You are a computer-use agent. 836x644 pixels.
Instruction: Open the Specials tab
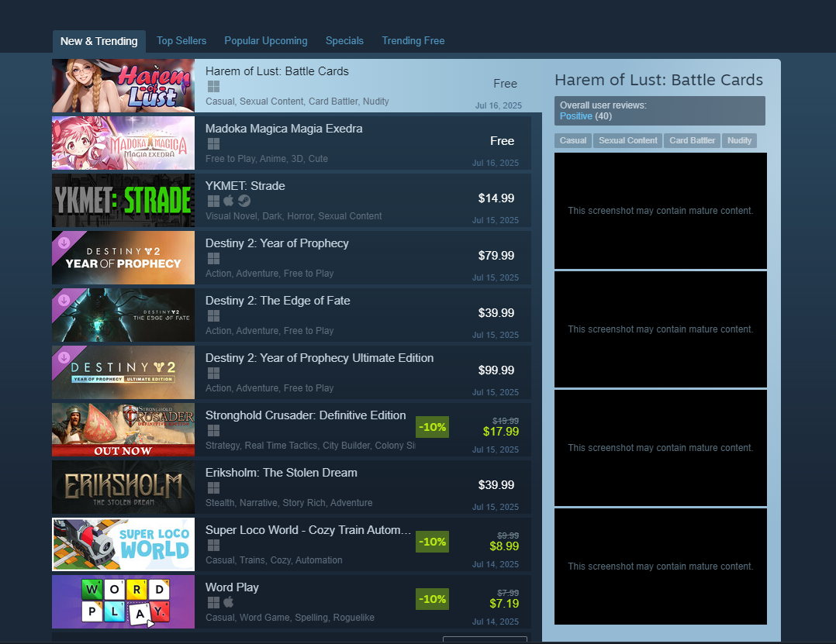tap(344, 40)
